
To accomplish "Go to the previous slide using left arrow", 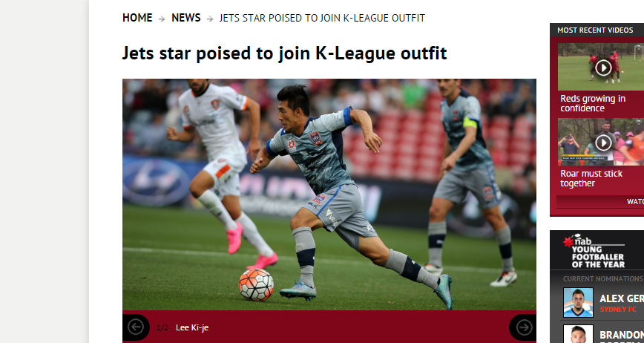I will [136, 327].
